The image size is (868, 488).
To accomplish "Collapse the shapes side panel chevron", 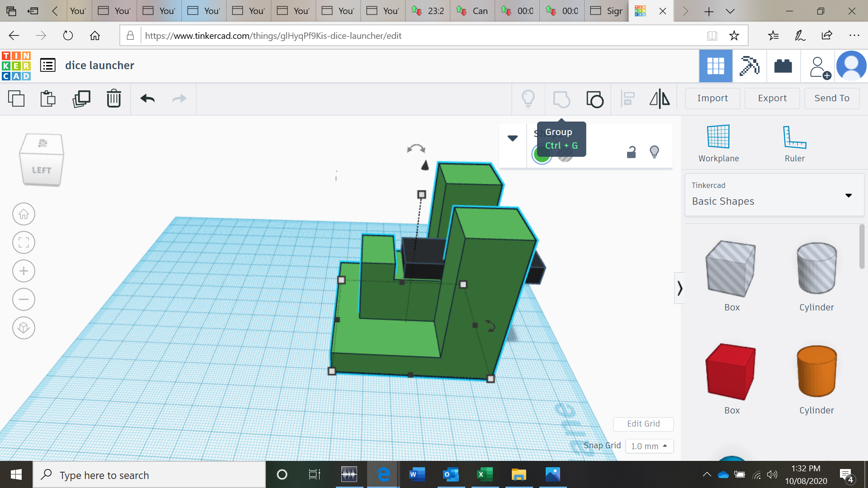I will pyautogui.click(x=679, y=288).
